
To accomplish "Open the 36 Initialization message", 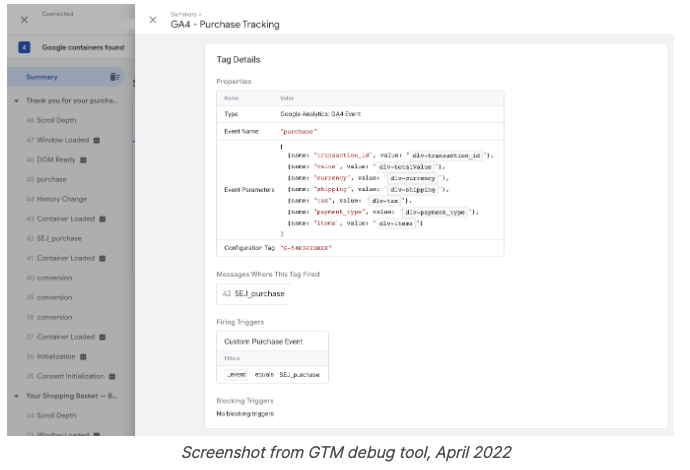I will click(x=51, y=356).
